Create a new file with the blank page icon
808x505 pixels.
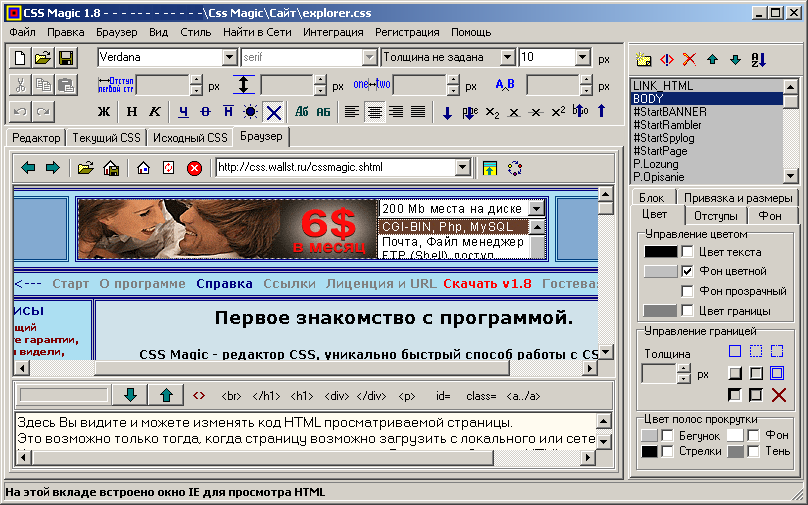coord(20,58)
